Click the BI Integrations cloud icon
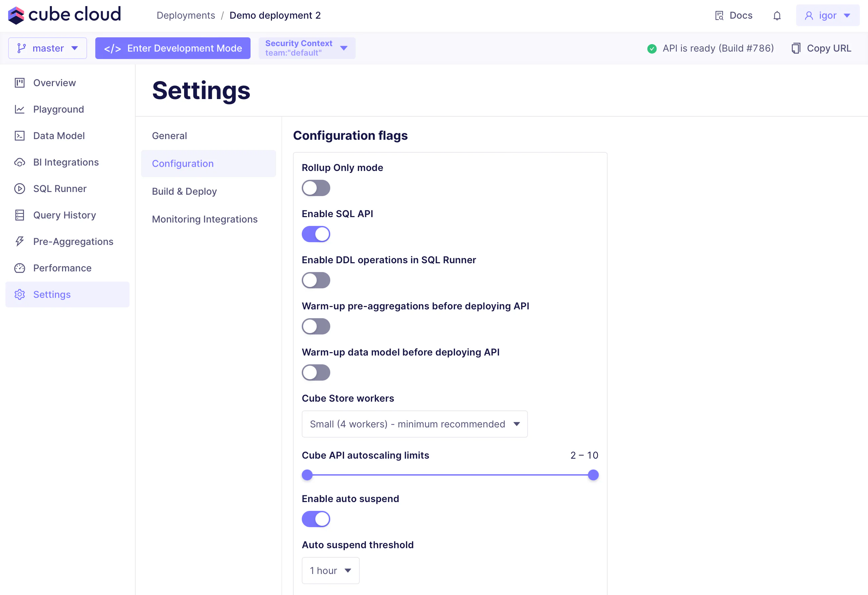 (19, 162)
